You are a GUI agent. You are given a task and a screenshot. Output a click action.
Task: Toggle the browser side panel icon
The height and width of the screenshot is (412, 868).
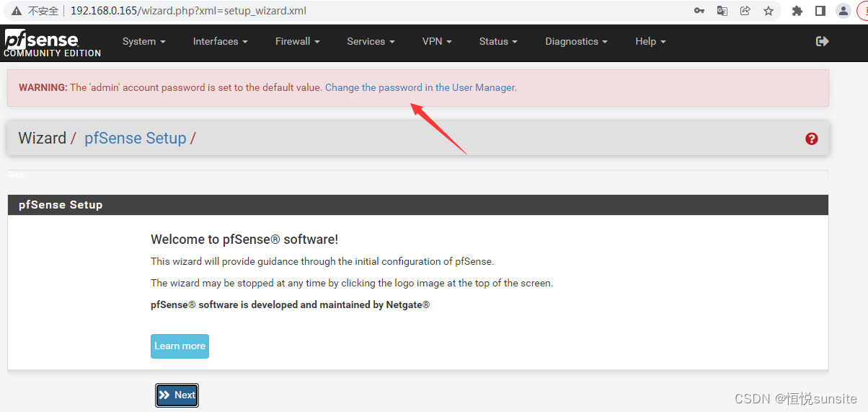pos(820,11)
